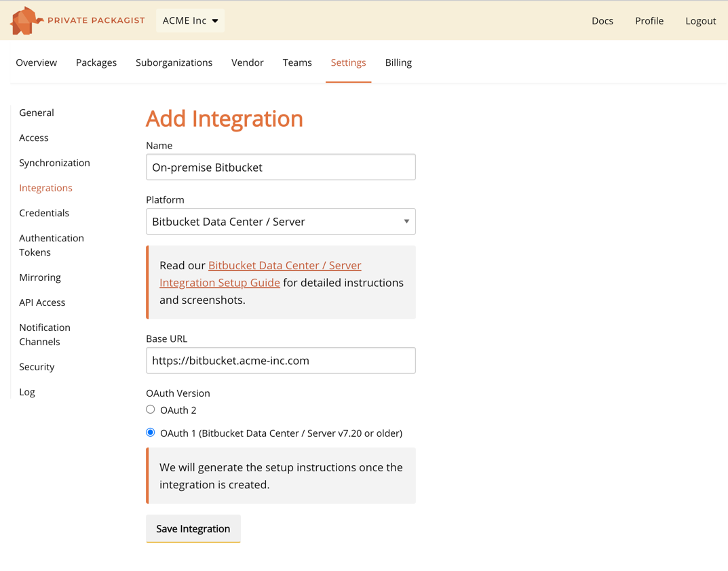The image size is (728, 571).
Task: Choose the OAuth 1 radio option
Action: 151,433
